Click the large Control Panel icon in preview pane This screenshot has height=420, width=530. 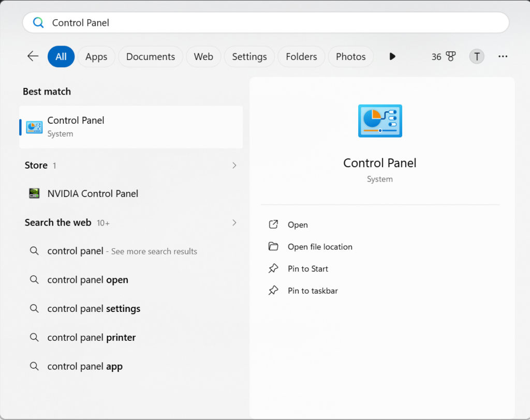(x=380, y=121)
